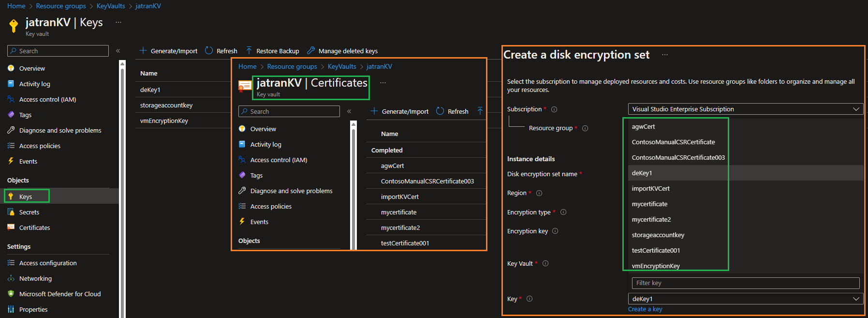This screenshot has width=868, height=318.
Task: Show info for Key Vault field
Action: point(545,263)
